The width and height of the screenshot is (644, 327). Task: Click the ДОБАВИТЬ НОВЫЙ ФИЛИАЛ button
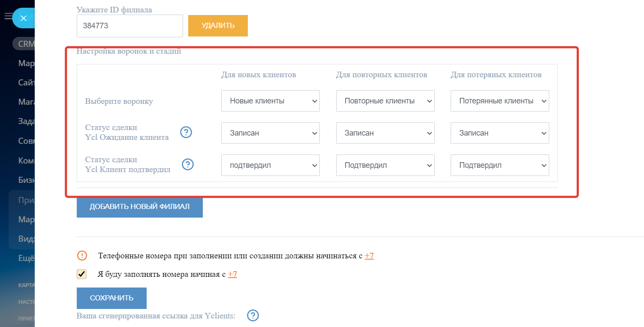pos(139,206)
